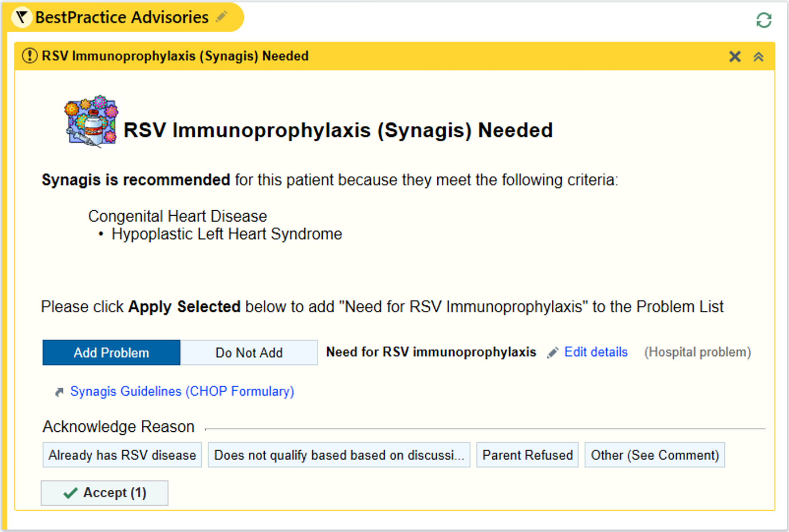
Task: Choose the 'Parent Refused' acknowledge reason
Action: [x=528, y=455]
